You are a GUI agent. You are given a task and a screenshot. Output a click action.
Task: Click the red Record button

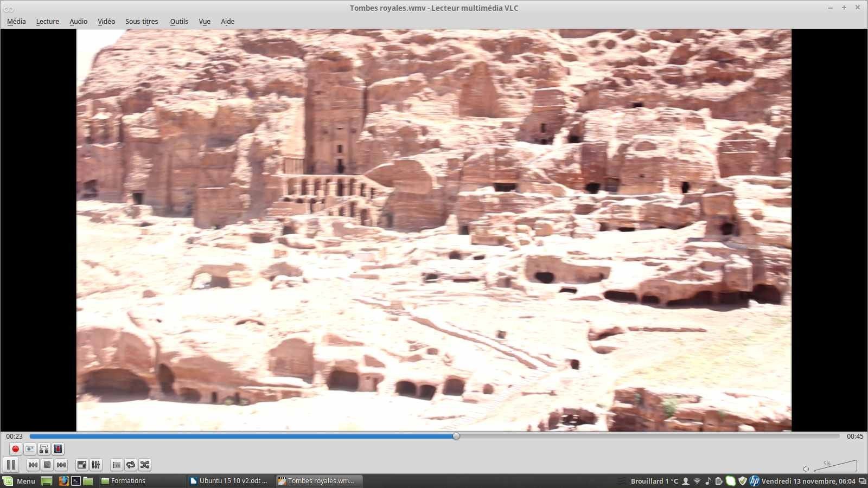[16, 449]
